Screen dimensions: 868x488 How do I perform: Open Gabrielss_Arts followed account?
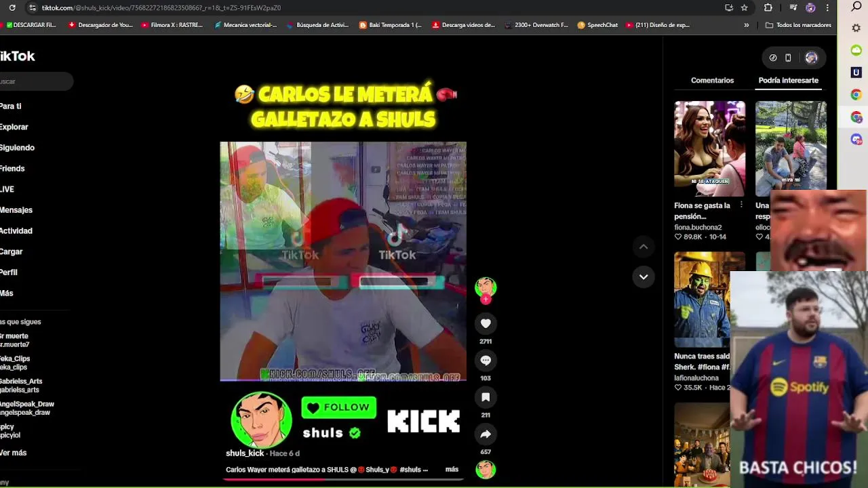[x=21, y=386]
